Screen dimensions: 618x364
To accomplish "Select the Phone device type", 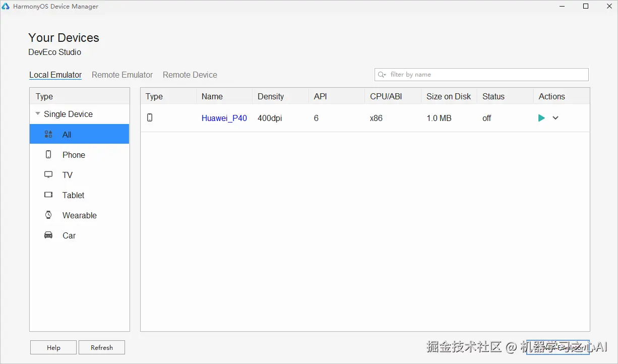I will (79, 155).
